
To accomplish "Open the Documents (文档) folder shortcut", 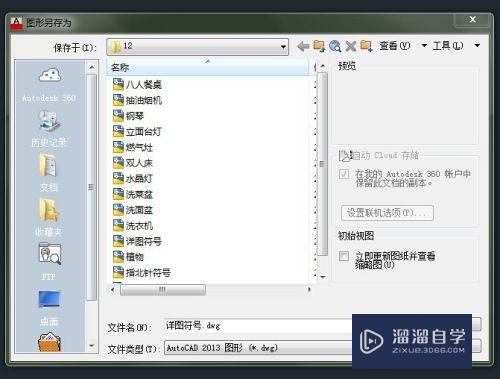I will click(x=49, y=172).
